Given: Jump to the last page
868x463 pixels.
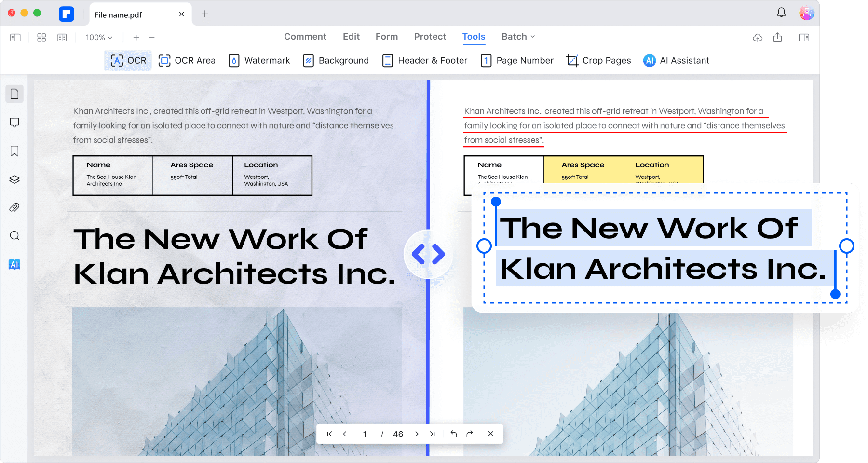Looking at the screenshot, I should click(433, 434).
